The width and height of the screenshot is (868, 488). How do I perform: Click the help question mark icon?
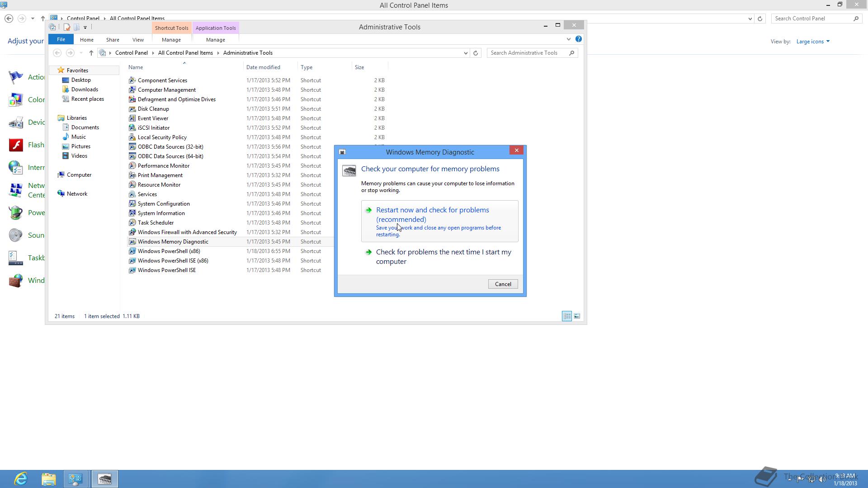pyautogui.click(x=578, y=39)
